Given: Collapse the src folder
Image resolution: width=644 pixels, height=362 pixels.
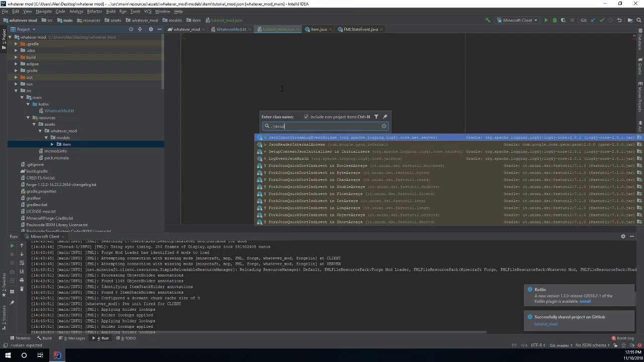Looking at the screenshot, I should [16, 90].
